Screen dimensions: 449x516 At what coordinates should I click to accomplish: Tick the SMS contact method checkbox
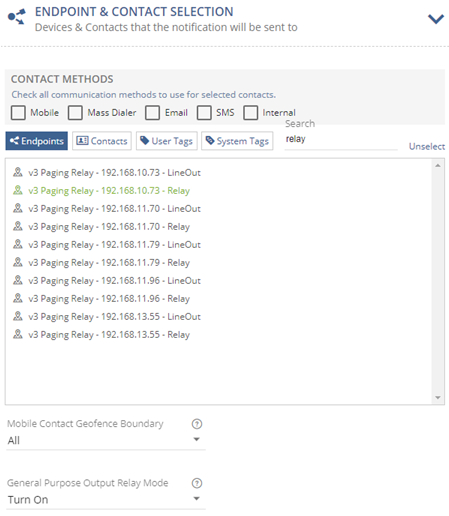pos(204,113)
